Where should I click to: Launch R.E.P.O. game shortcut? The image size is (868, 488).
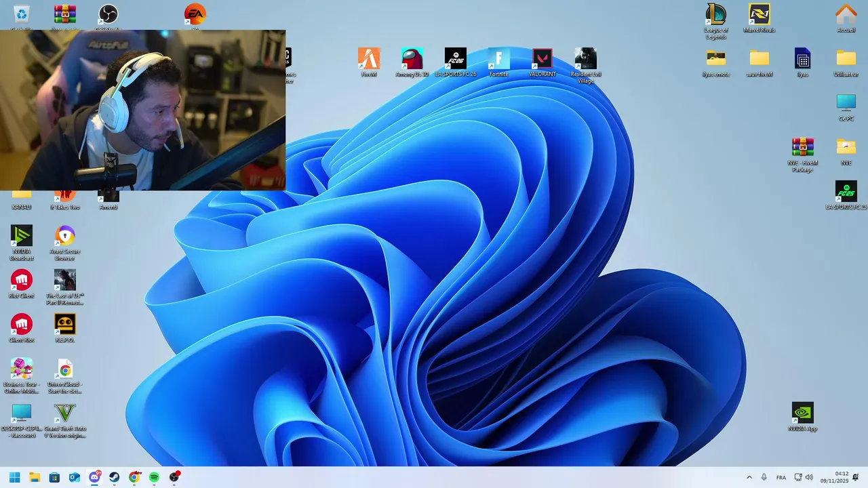click(65, 328)
